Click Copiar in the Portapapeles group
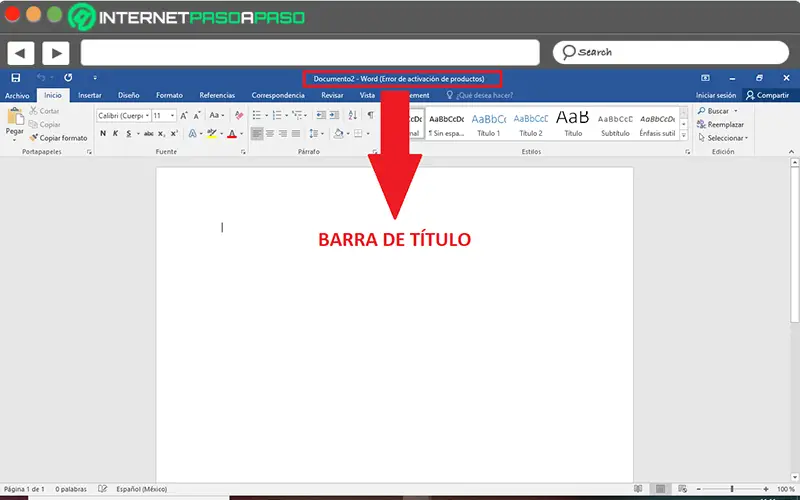Image resolution: width=800 pixels, height=500 pixels. pos(45,124)
